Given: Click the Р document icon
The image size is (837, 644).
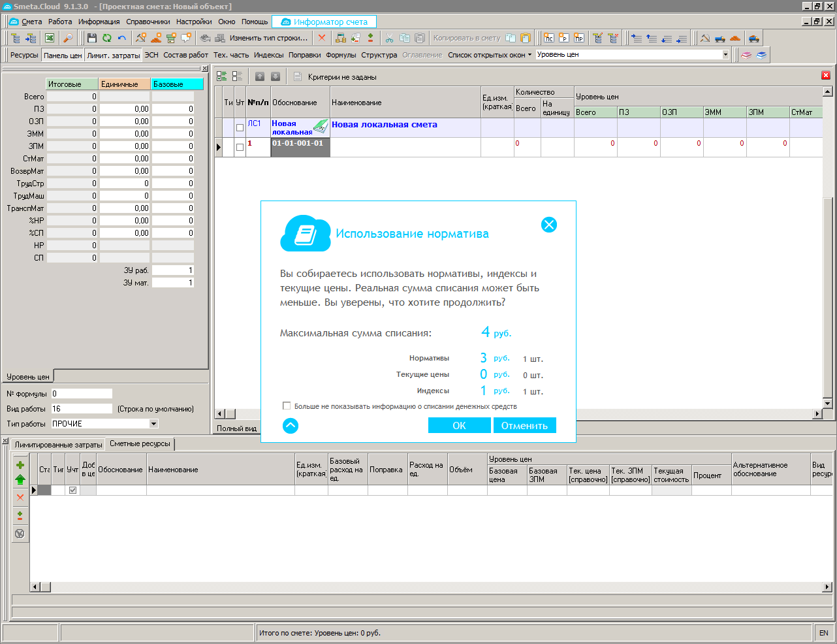Looking at the screenshot, I should [x=564, y=38].
